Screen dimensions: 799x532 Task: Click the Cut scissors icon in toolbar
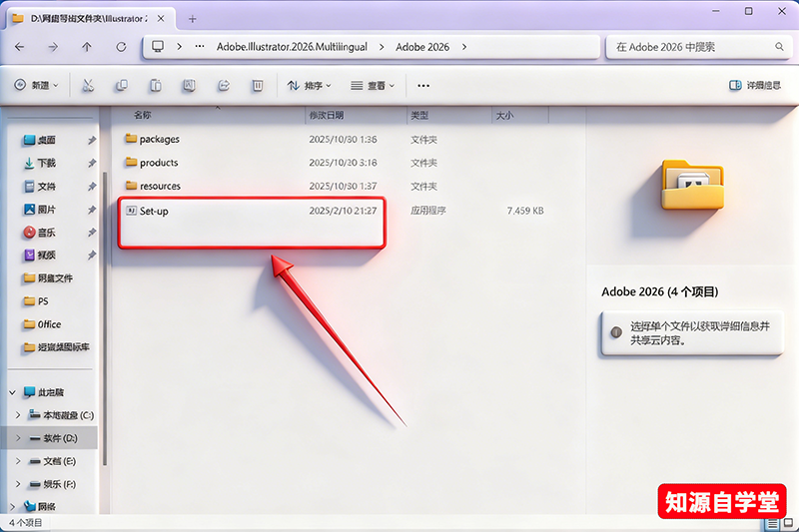[88, 86]
